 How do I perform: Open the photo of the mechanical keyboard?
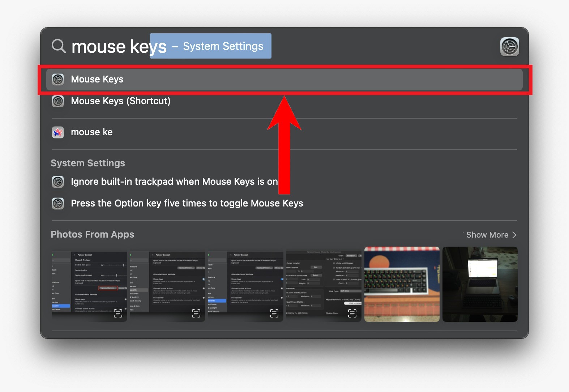402,284
